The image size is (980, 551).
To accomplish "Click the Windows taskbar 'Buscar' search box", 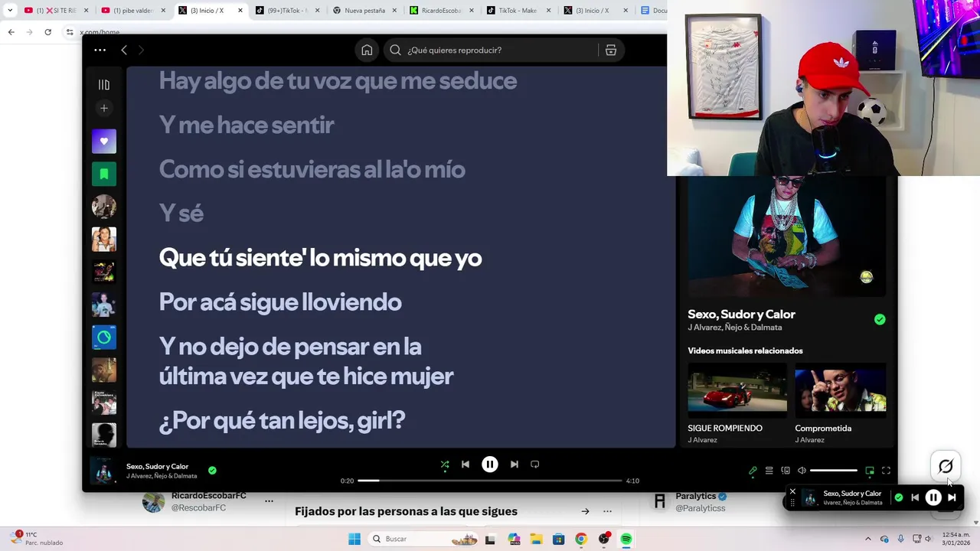I will click(424, 539).
